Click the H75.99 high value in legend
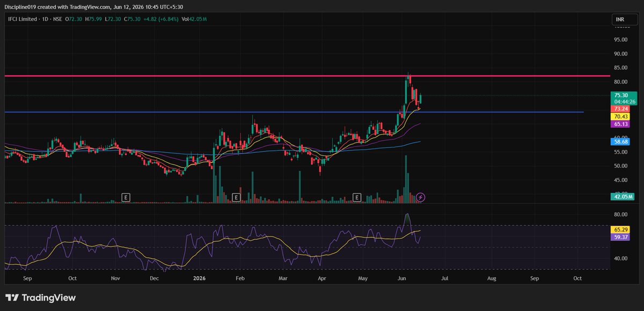The width and height of the screenshot is (644, 311). (93, 19)
